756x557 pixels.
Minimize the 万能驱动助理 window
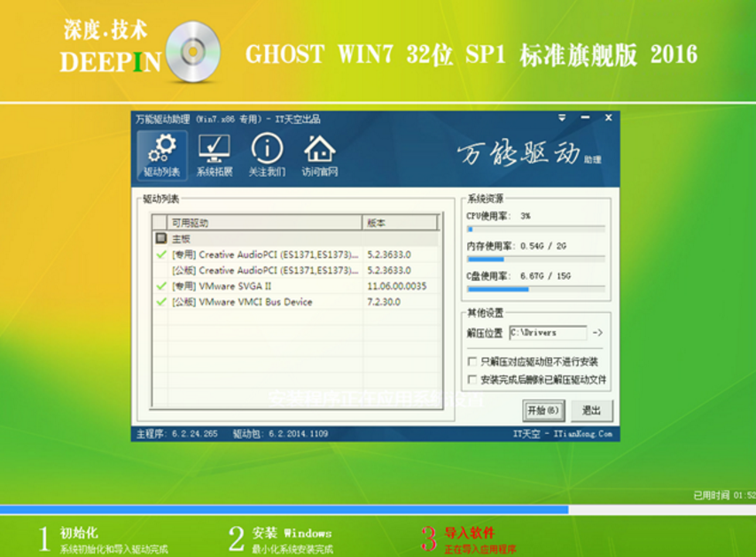coord(585,118)
